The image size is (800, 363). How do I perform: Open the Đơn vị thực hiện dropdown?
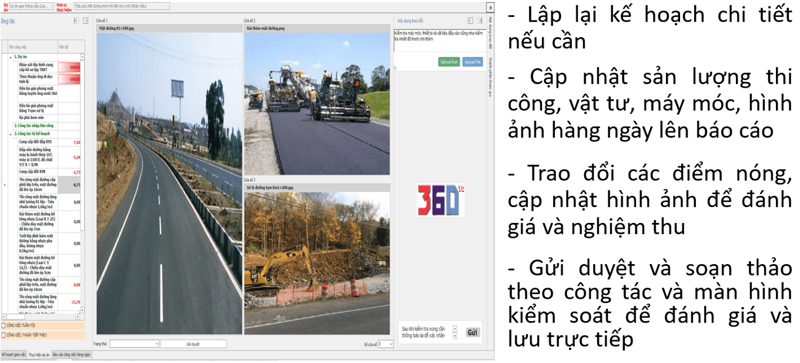point(121,6)
